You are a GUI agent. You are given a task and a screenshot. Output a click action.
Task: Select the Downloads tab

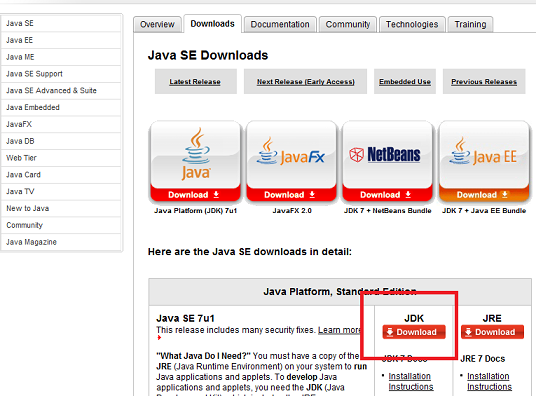pos(213,24)
